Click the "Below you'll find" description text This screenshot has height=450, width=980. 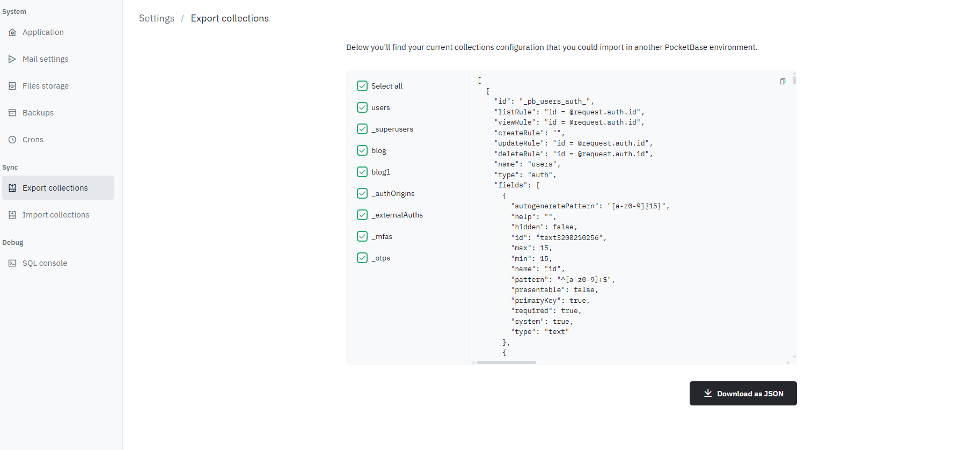point(552,47)
